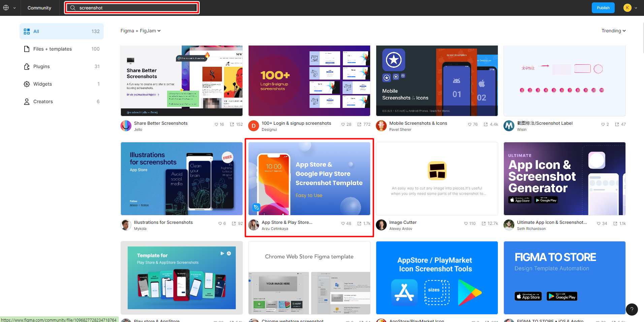Click the '100+ Login & signup screenshots' title
Viewport: 644px width, 322px height.
click(296, 123)
